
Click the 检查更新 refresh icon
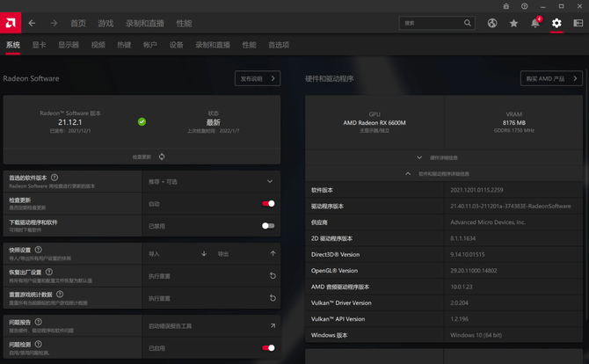click(162, 157)
